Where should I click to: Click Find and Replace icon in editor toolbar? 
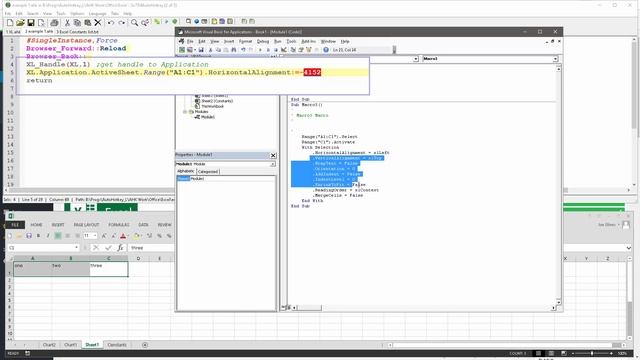coord(145,23)
